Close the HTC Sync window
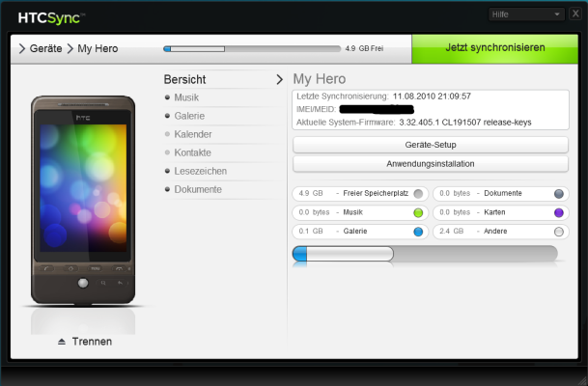This screenshot has height=386, width=588. pyautogui.click(x=575, y=14)
